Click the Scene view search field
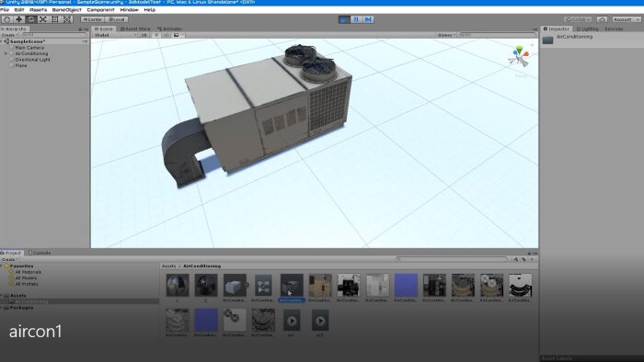This screenshot has height=362, width=644. (x=498, y=35)
